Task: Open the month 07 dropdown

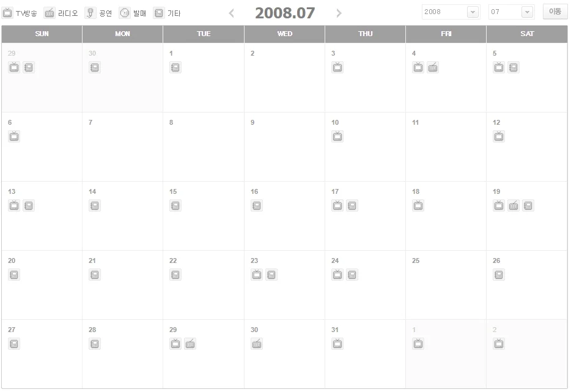Action: (527, 12)
